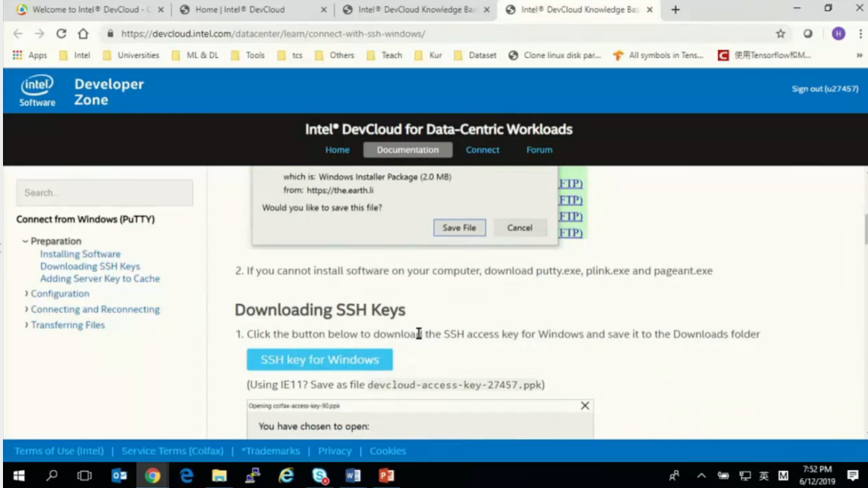Open the Universities bookmarks folder
This screenshot has width=868, height=488.
131,55
